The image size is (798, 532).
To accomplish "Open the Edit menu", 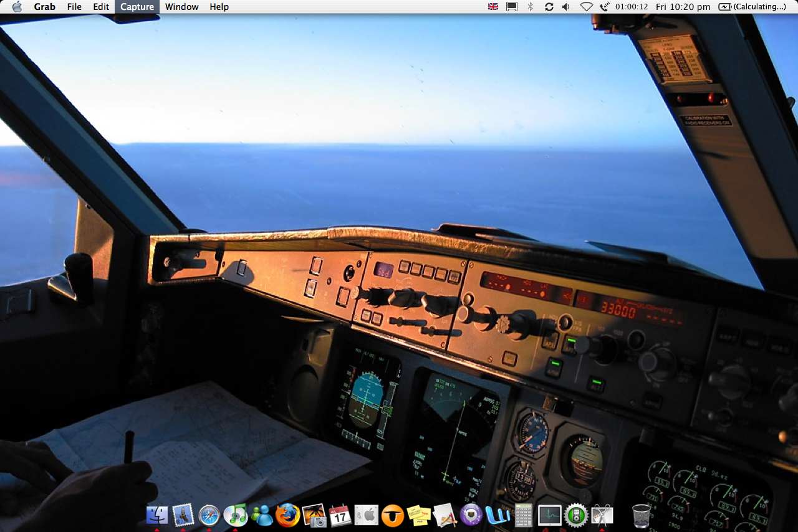I will click(101, 7).
